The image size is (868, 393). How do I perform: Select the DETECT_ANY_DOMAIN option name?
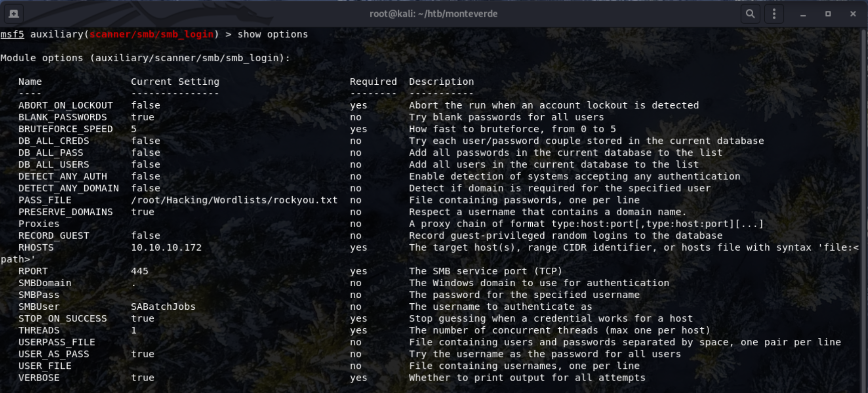click(69, 188)
